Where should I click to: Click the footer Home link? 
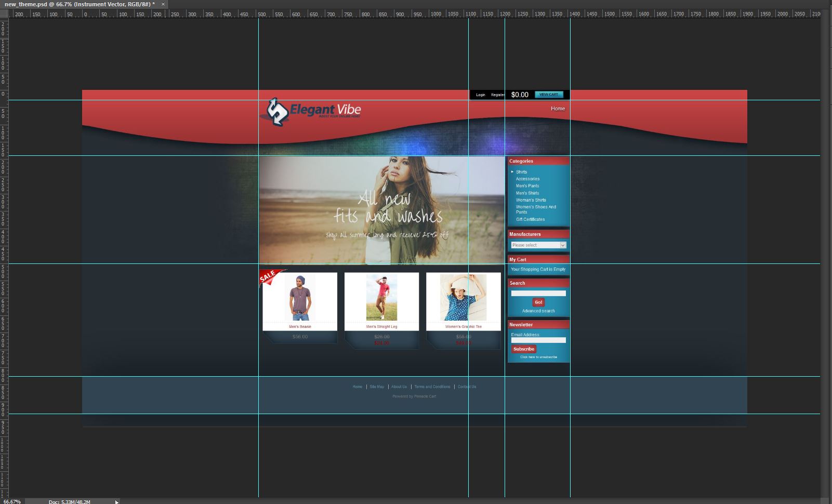pos(358,387)
